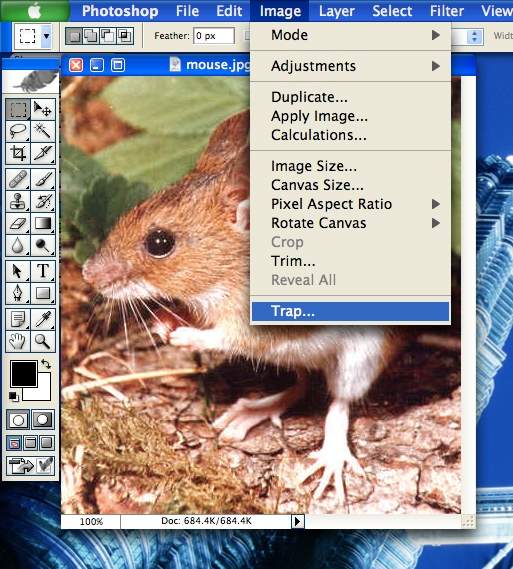Viewport: 513px width, 569px height.
Task: Select the Rectangle shape tool
Action: [43, 293]
